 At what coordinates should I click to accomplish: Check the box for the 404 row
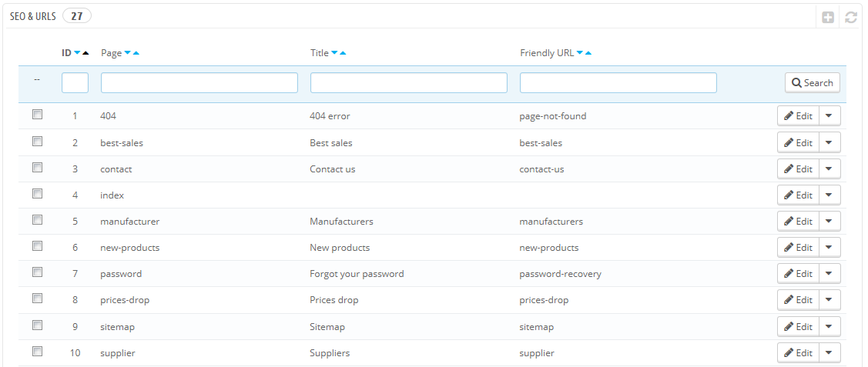[x=37, y=115]
